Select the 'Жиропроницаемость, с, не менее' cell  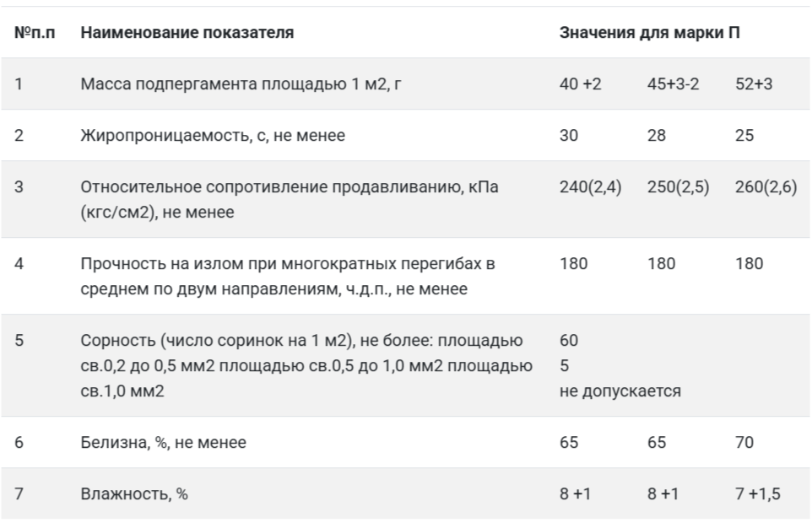coord(213,135)
